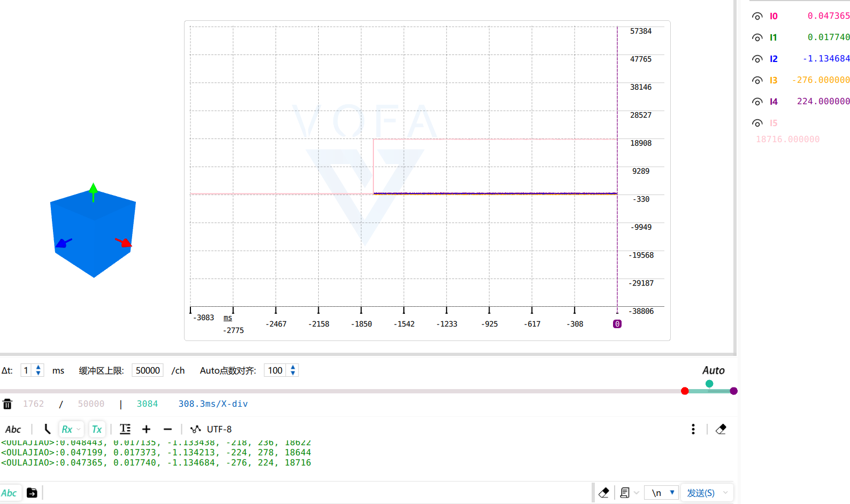Click the I3 value -276.000000

[821, 80]
